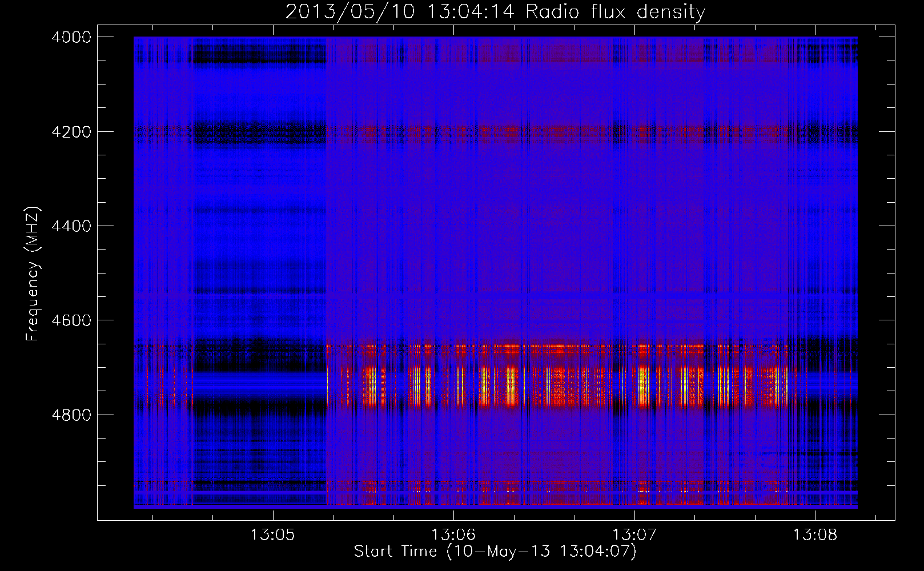Image resolution: width=924 pixels, height=571 pixels.
Task: Click the 4800 frequency axis label
Action: [71, 415]
